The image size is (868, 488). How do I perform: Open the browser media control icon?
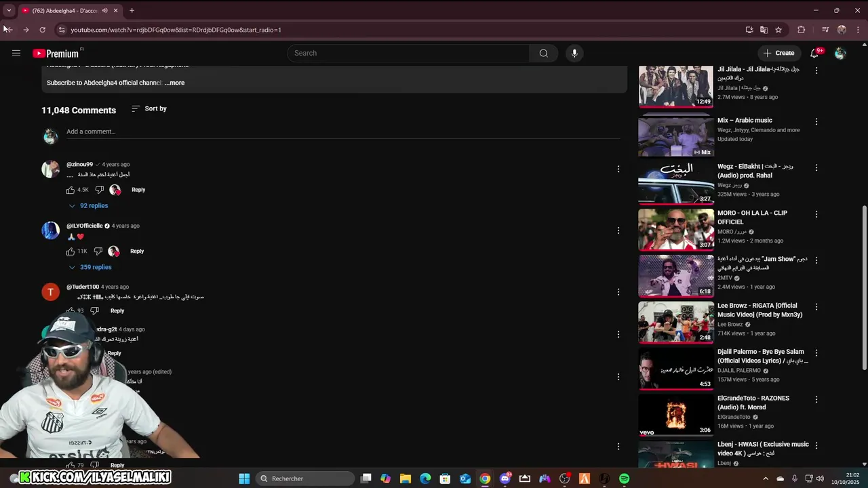825,30
